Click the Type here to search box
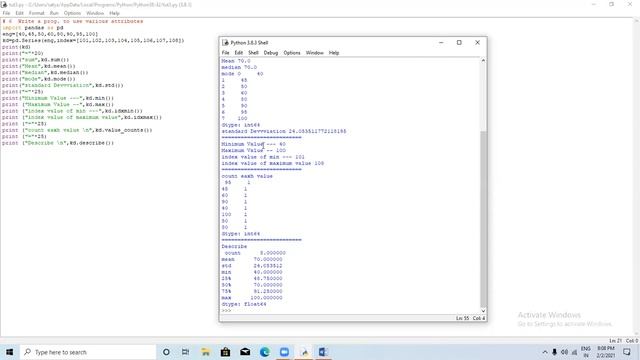The image size is (640, 360). point(88,352)
